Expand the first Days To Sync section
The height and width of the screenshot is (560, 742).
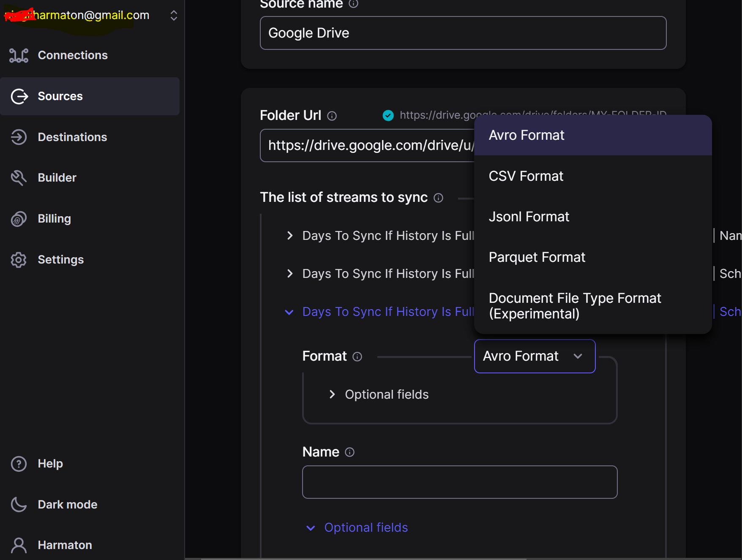[x=289, y=236]
